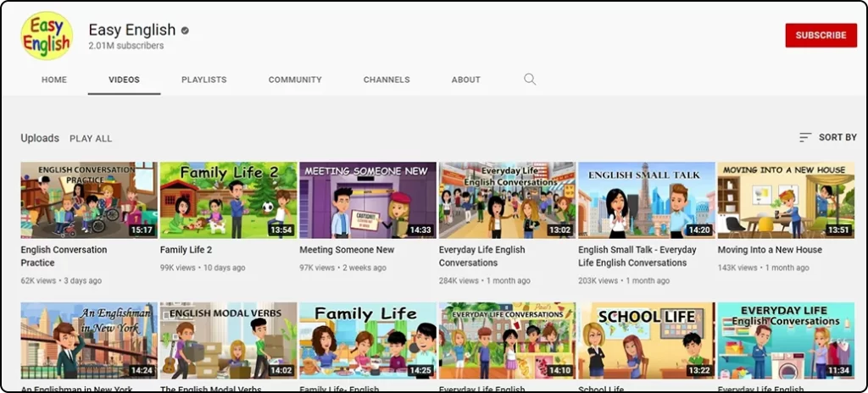This screenshot has height=393, width=868.
Task: Click the Moving Into a New House title
Action: pos(770,250)
